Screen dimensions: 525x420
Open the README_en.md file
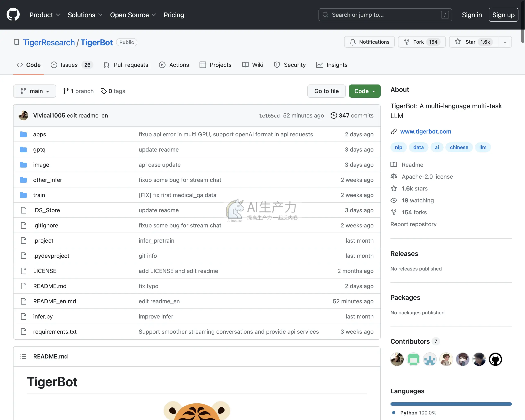(x=55, y=301)
